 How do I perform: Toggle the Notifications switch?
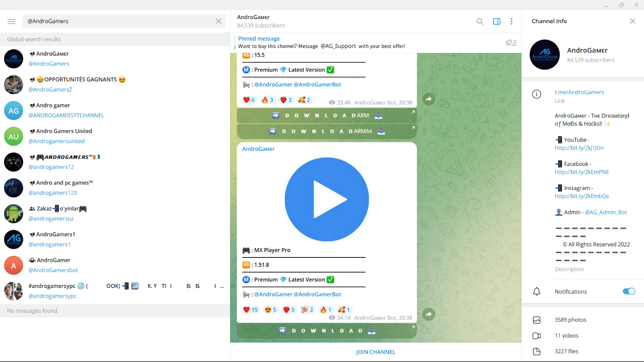[629, 291]
